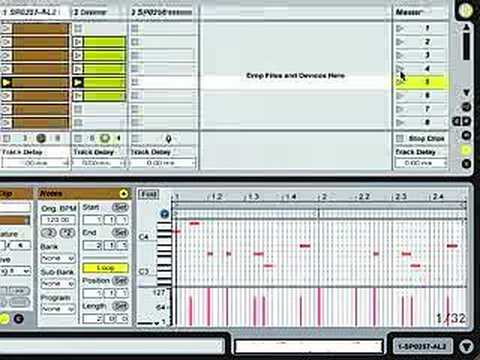Arm track 3 with the microphone icon

point(168,139)
